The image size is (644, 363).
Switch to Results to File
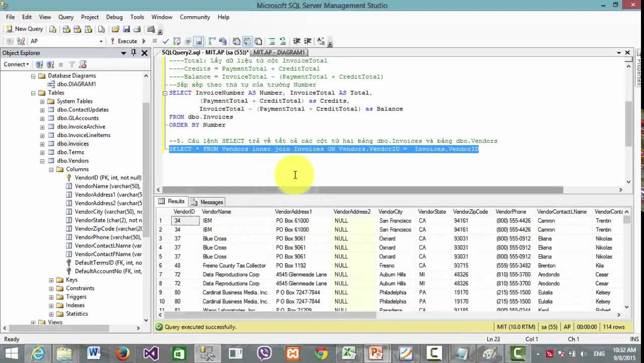tap(258, 41)
